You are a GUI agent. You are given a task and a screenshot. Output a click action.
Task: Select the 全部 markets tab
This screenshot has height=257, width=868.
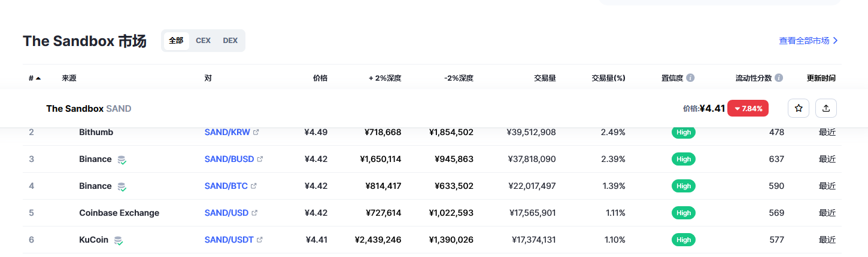pyautogui.click(x=176, y=41)
